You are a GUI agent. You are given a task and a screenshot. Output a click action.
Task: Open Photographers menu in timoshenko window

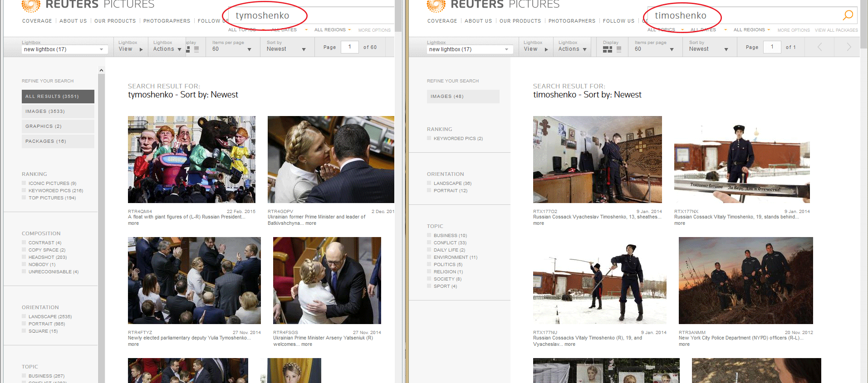pyautogui.click(x=572, y=21)
